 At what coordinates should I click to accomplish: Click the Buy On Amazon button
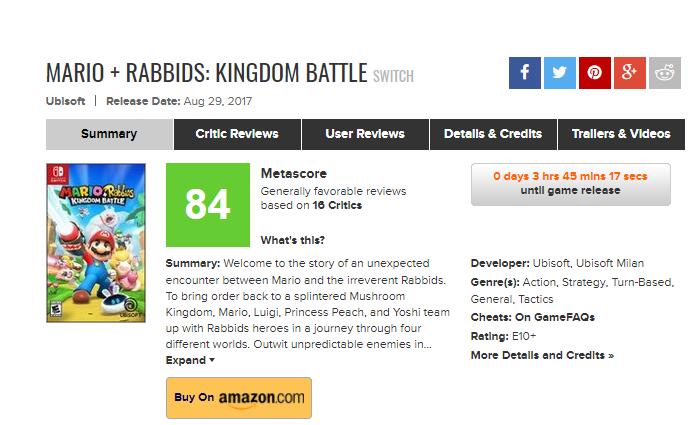point(239,397)
